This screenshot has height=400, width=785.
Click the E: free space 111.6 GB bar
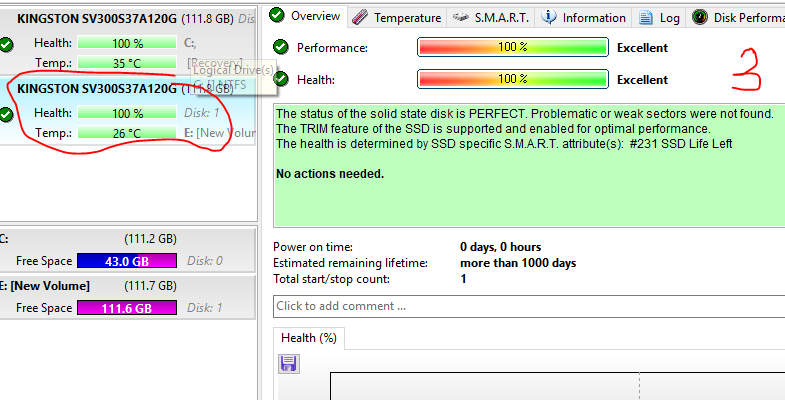(x=127, y=308)
